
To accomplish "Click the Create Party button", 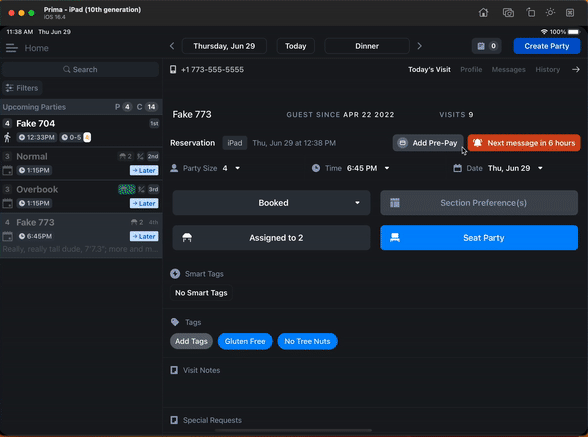I will pyautogui.click(x=547, y=46).
